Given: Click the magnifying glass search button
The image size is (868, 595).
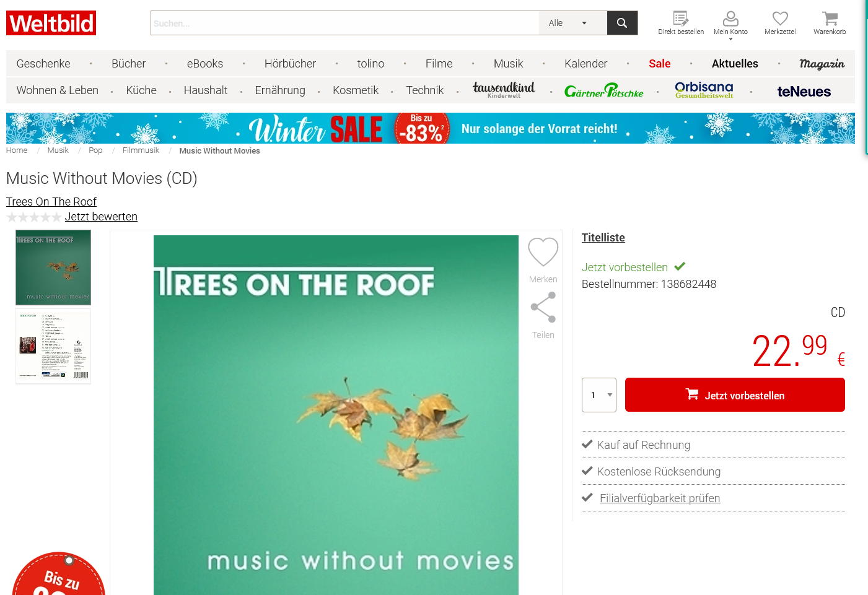Looking at the screenshot, I should (x=622, y=23).
